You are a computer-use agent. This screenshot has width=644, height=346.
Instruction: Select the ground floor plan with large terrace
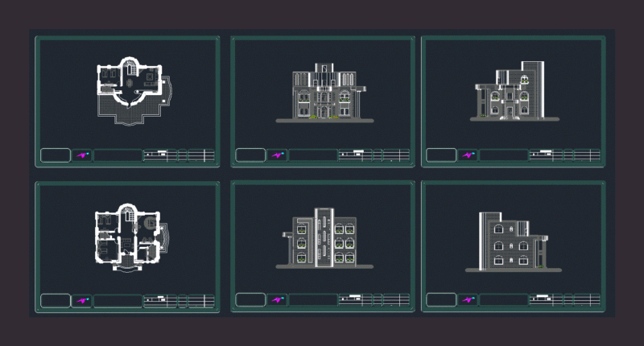point(134,91)
